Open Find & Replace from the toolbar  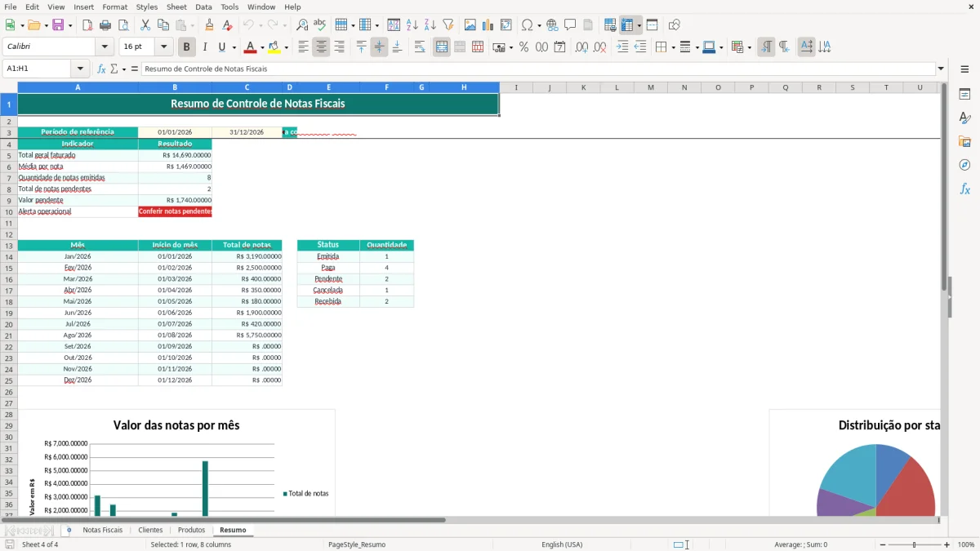tap(302, 25)
